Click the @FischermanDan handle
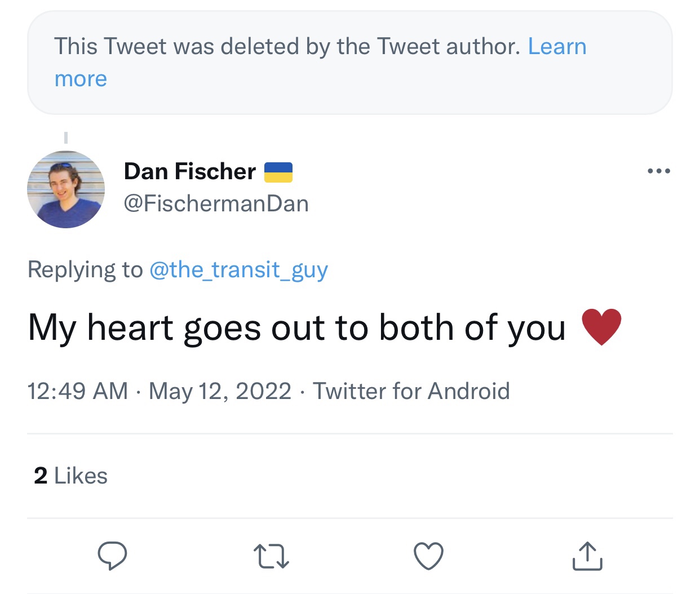700x594 pixels. point(216,203)
